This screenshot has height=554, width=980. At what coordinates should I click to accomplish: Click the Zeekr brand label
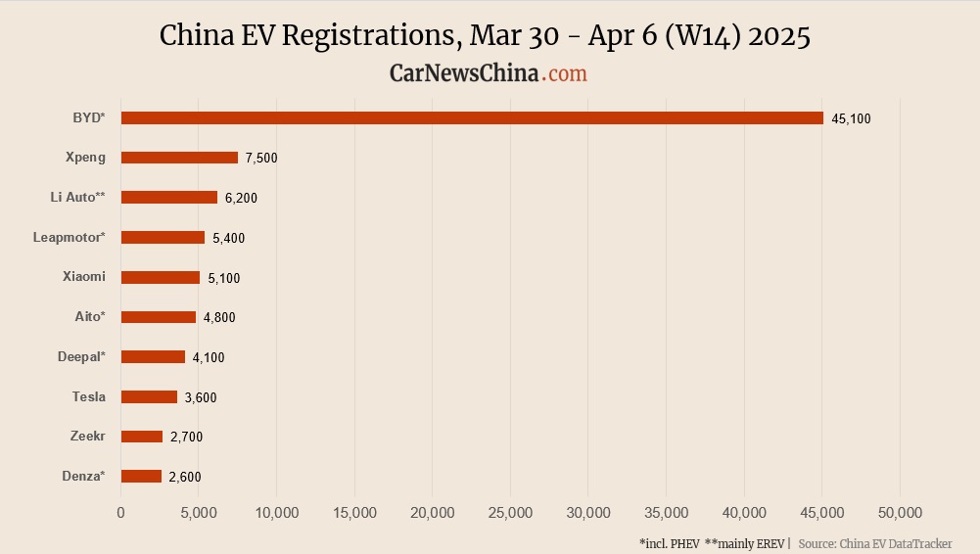(x=88, y=436)
